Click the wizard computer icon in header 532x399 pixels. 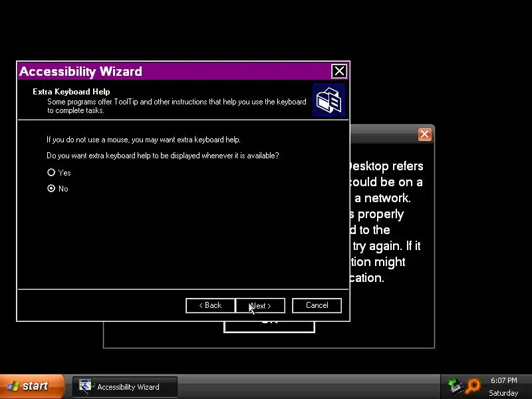point(329,100)
